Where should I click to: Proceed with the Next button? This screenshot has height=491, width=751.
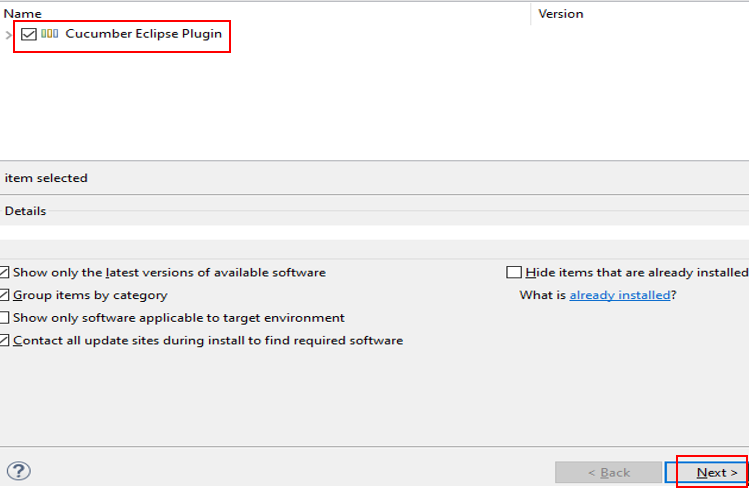pos(706,473)
